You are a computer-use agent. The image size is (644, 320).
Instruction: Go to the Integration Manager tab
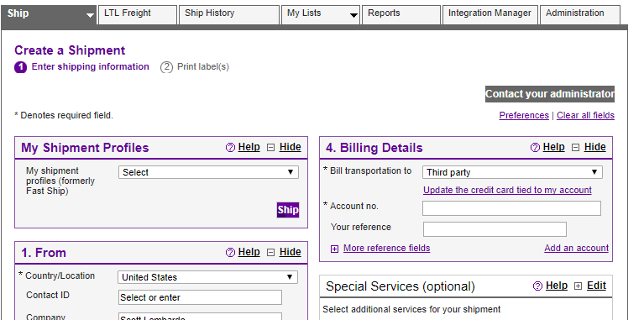490,14
